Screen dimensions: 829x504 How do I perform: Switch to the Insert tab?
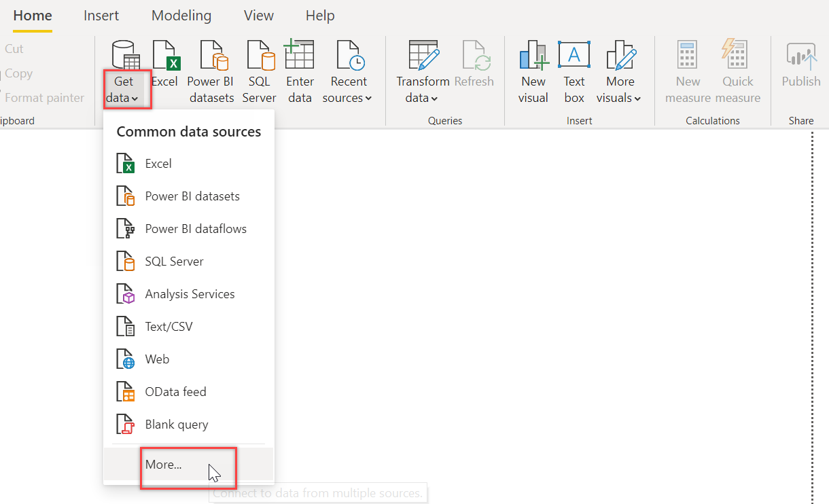click(101, 16)
